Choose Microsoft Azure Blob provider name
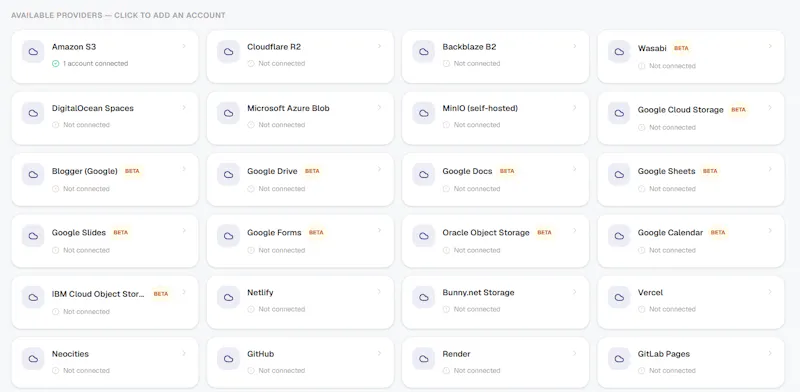Screen dimensions: 800x392 [x=288, y=108]
